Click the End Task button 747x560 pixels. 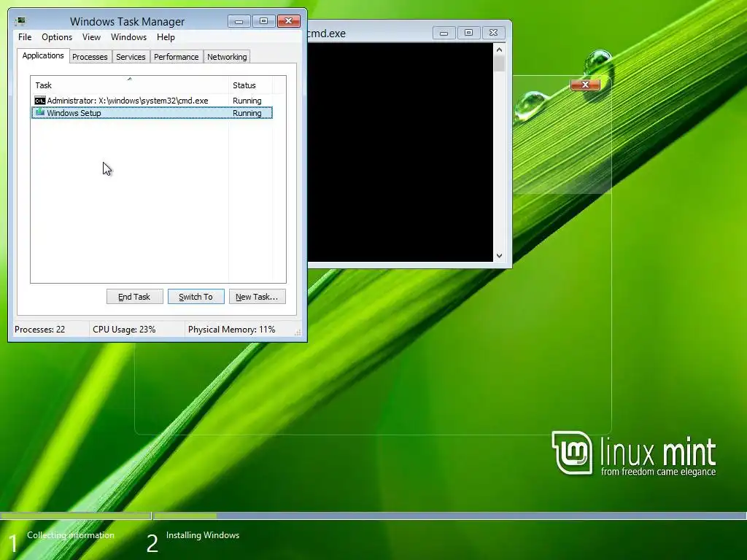pos(134,297)
